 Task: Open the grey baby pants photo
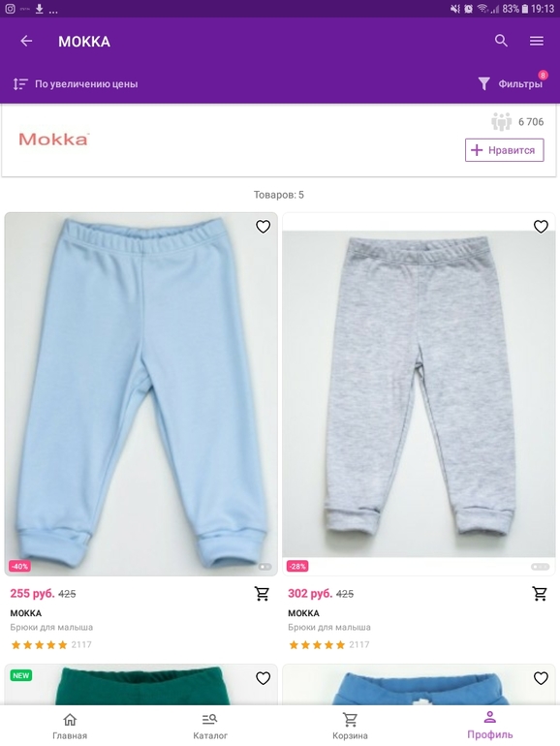click(x=419, y=394)
